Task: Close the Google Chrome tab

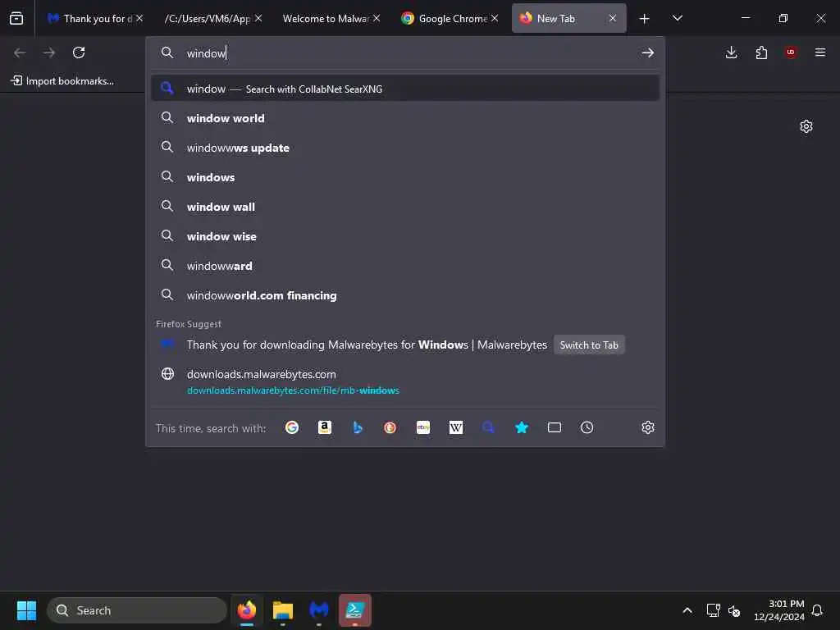Action: point(495,18)
